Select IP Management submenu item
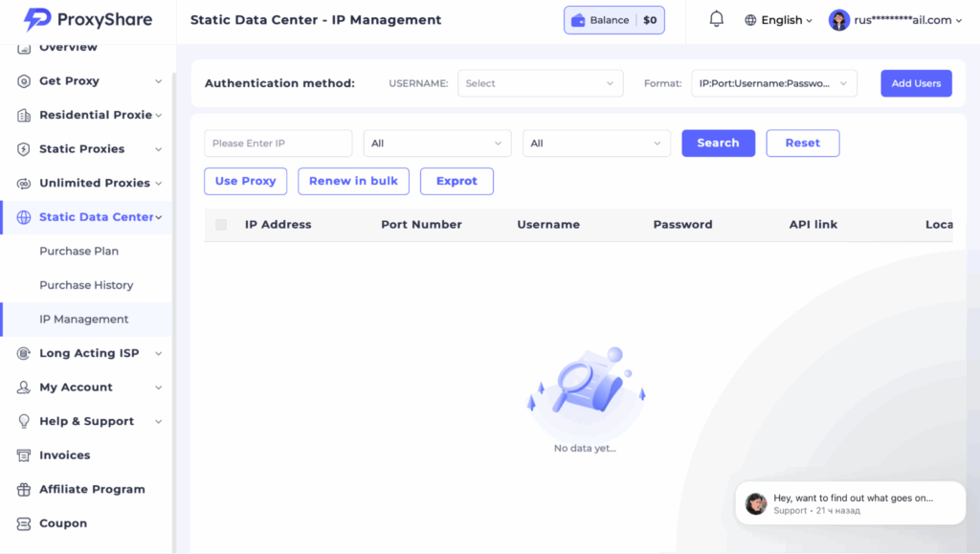Screen dimensions: 980x554 [84, 320]
